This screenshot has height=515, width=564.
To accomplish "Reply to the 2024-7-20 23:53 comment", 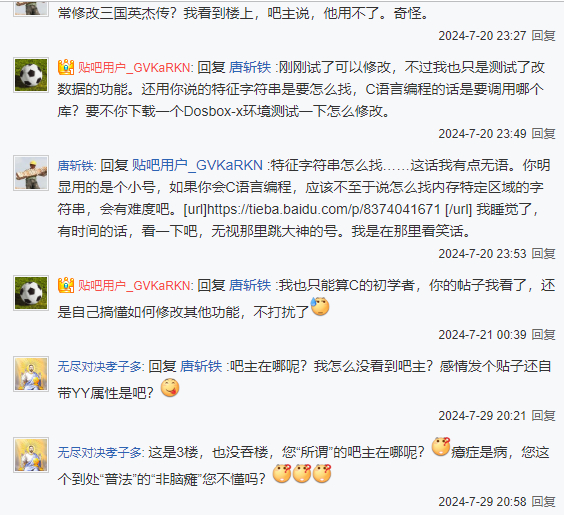I will [543, 254].
